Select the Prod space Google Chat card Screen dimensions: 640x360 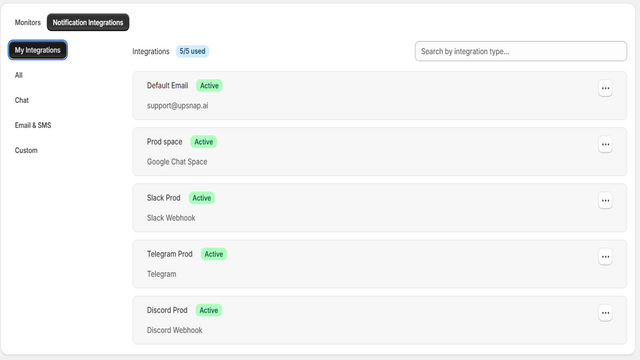click(380, 151)
